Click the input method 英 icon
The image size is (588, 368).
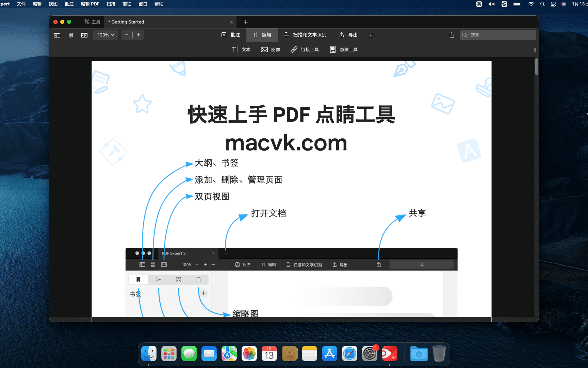click(x=479, y=4)
